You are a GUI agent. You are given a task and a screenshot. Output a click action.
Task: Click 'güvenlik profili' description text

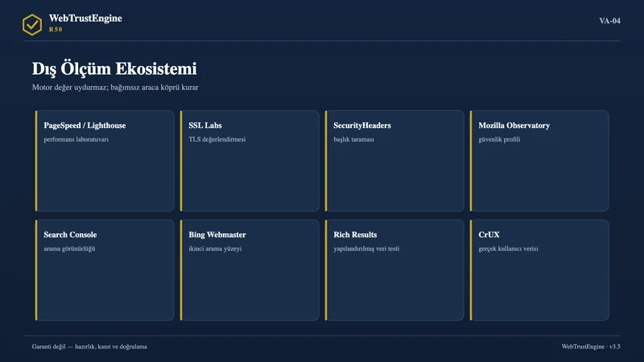pos(499,139)
